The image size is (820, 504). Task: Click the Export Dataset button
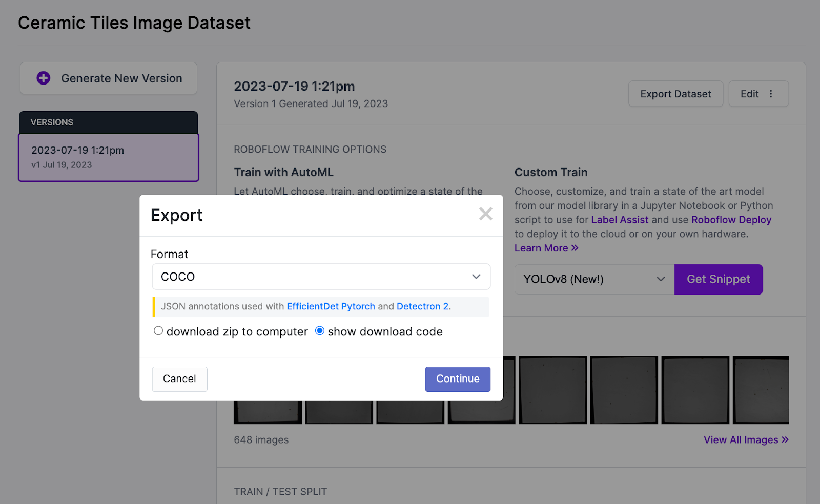(x=675, y=94)
